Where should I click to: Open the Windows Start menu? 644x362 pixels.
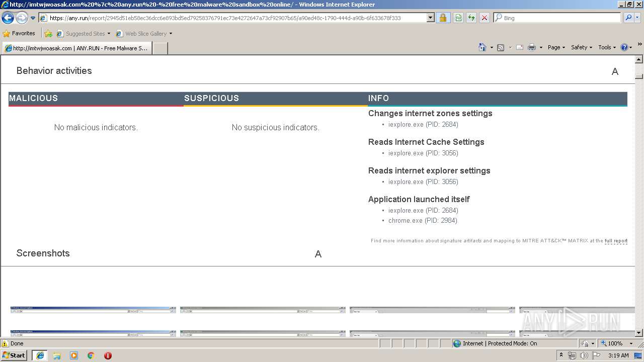(14, 355)
